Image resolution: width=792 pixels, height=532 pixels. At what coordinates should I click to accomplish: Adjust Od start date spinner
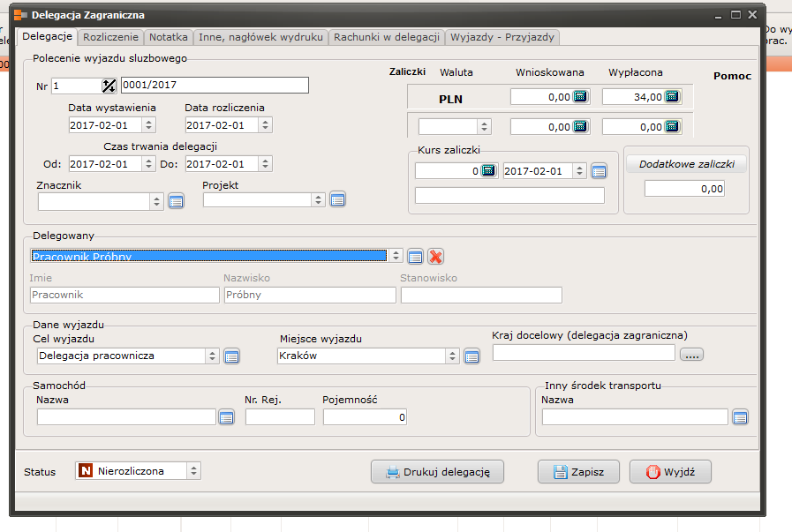coord(148,163)
